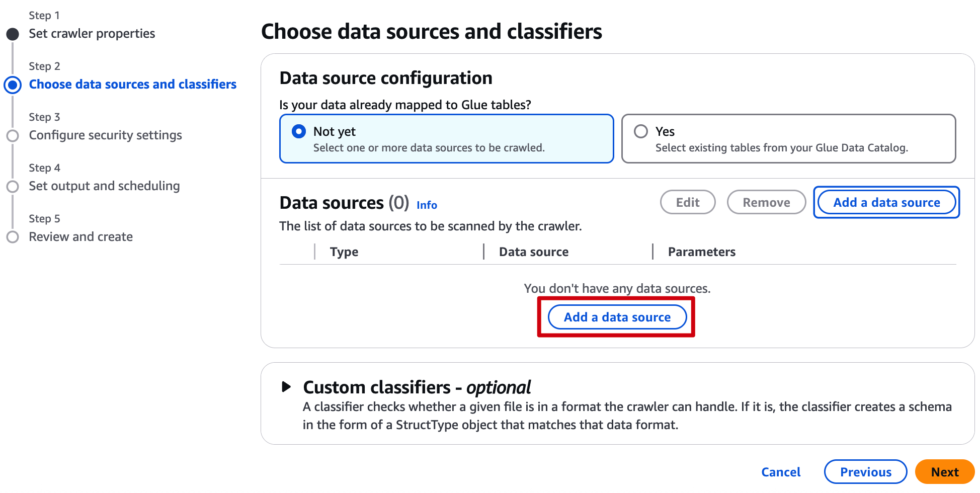
Task: Go to Set crawler properties step
Action: point(92,34)
